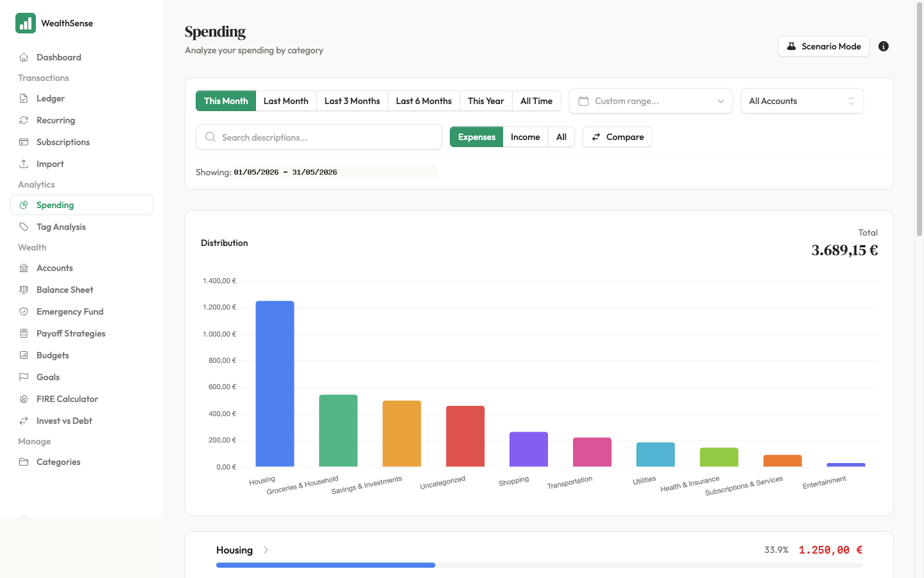Screen dimensions: 924x578
Task: Click the search magnifier icon
Action: (210, 137)
